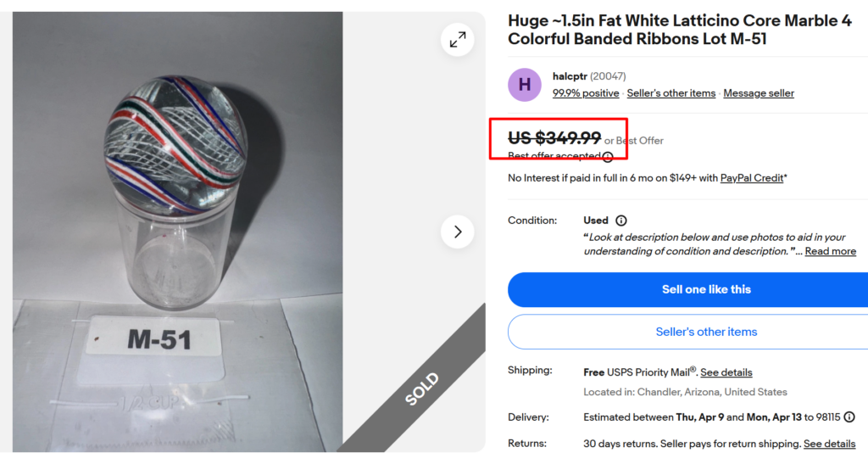
Task: See details for returns policy
Action: tap(829, 444)
